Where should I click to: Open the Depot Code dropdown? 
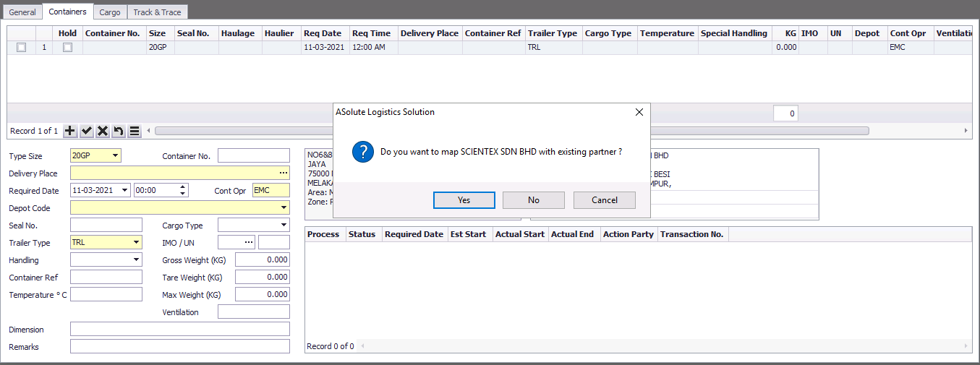pos(283,207)
